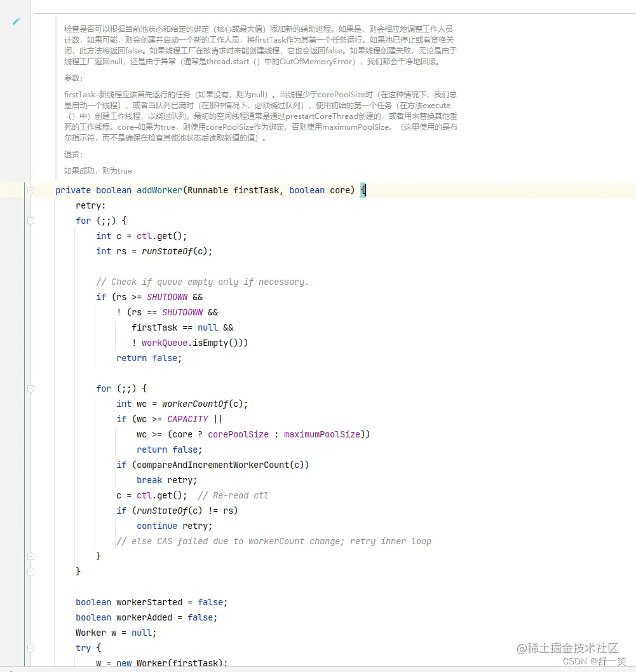636x672 pixels.
Task: Click '如果成功，则为true' documentation line
Action: [98, 171]
